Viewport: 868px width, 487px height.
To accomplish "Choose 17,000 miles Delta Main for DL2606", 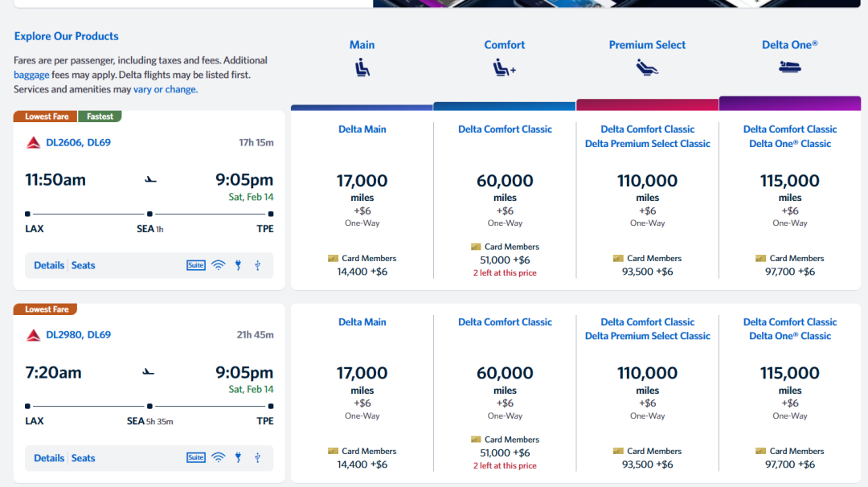I will coord(362,182).
